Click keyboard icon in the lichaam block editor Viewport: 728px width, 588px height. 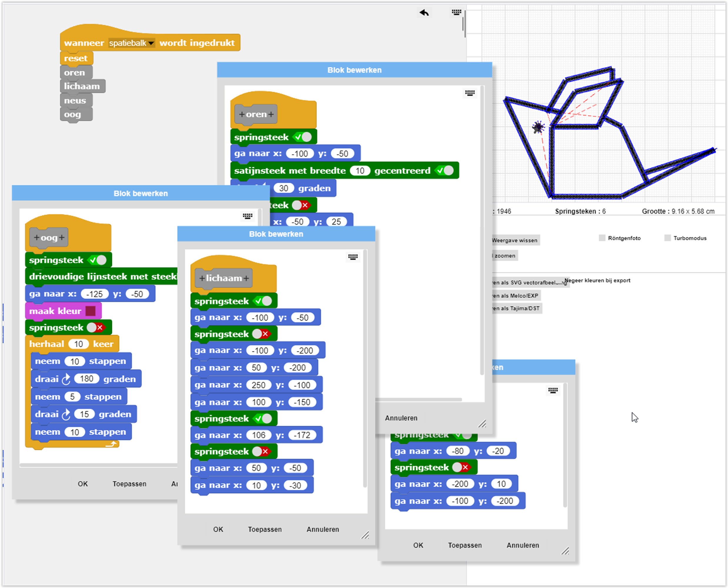coord(353,257)
